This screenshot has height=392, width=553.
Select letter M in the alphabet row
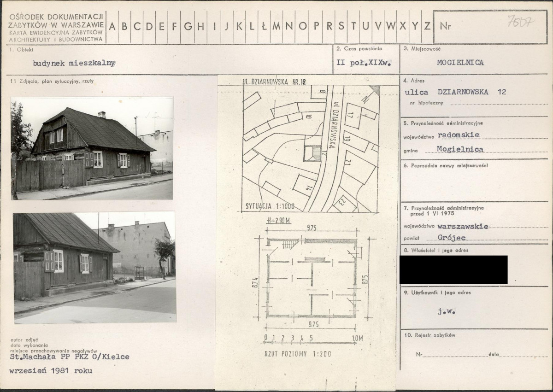(276, 26)
